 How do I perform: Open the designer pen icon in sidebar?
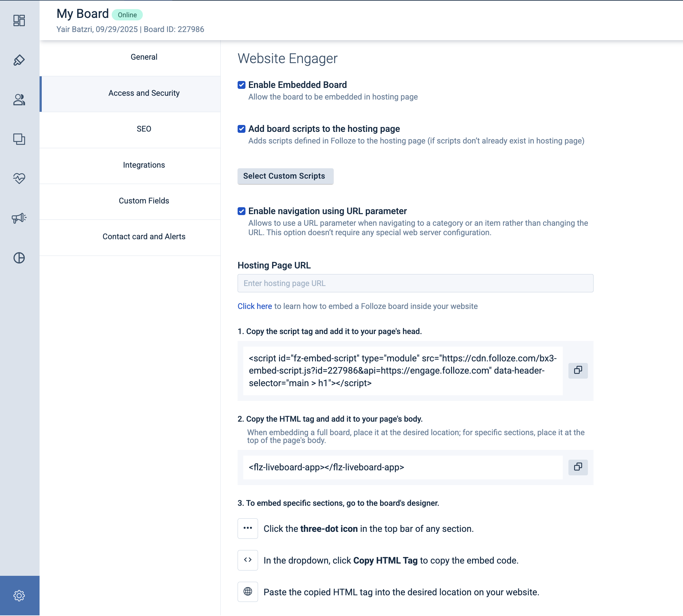click(x=19, y=60)
